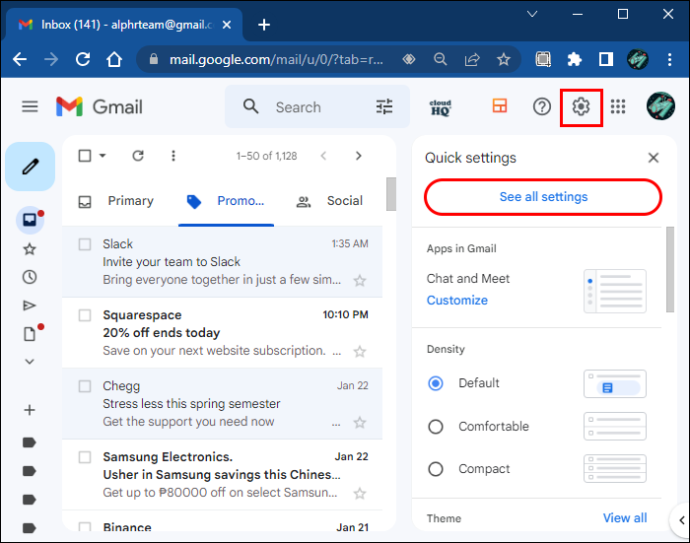Switch to the Primary tab
Image resolution: width=690 pixels, height=543 pixels.
(x=116, y=201)
